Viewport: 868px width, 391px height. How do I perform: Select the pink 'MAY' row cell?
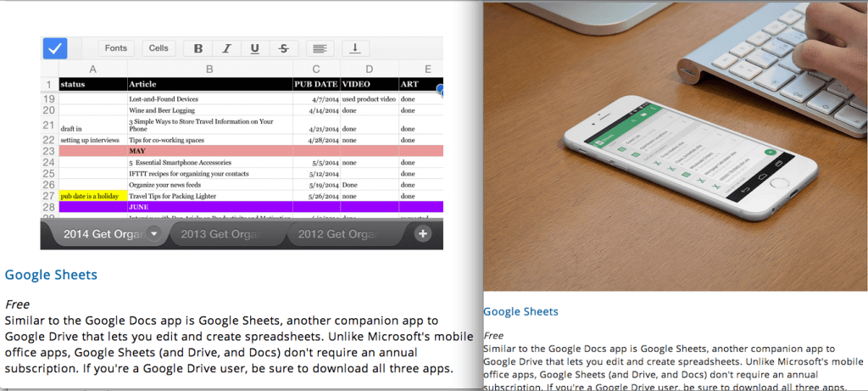tap(210, 151)
